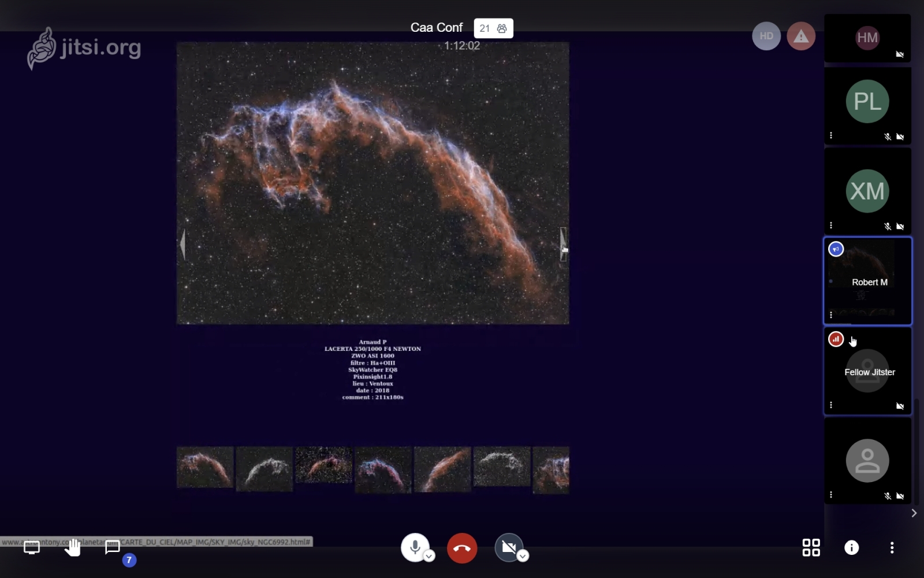
Task: Open the three-dot menu on the anonymous tile
Action: 831,495
